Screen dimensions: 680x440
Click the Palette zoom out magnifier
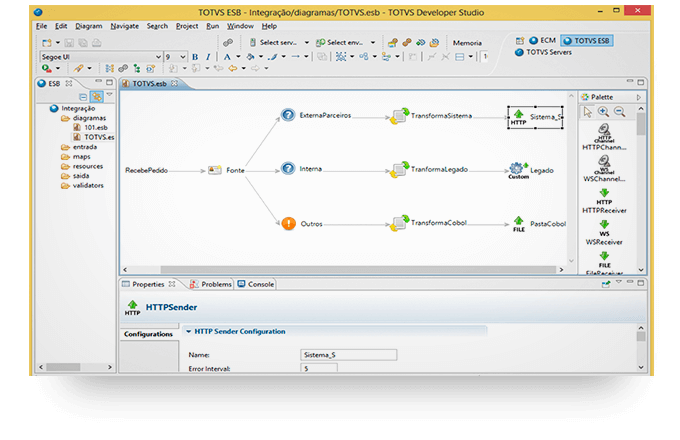tap(620, 112)
